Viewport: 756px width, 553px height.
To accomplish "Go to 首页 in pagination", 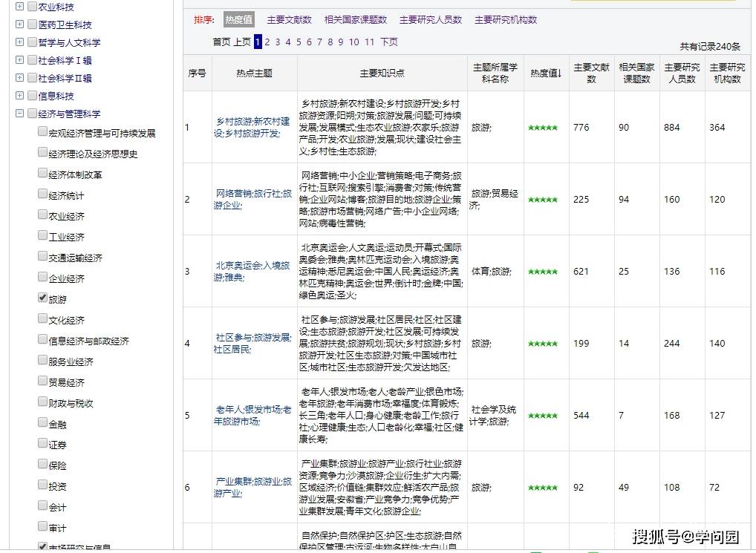I will pos(222,42).
